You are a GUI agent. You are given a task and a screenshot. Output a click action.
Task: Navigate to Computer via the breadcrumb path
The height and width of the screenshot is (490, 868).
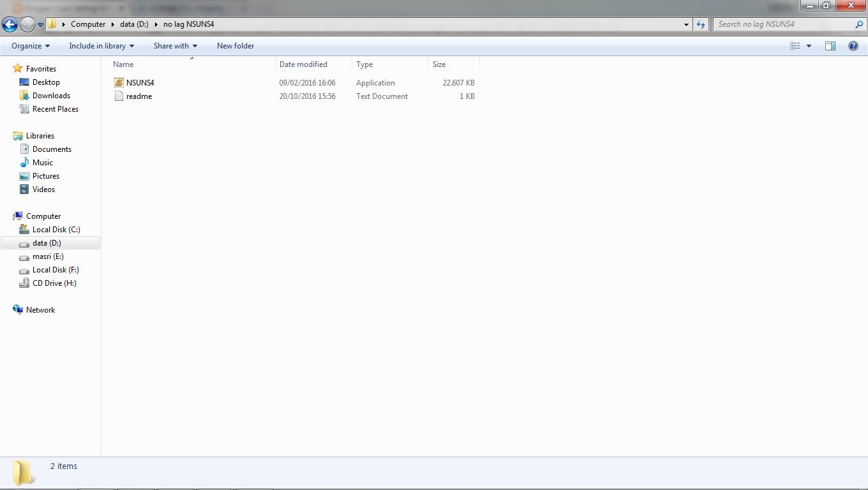[88, 24]
